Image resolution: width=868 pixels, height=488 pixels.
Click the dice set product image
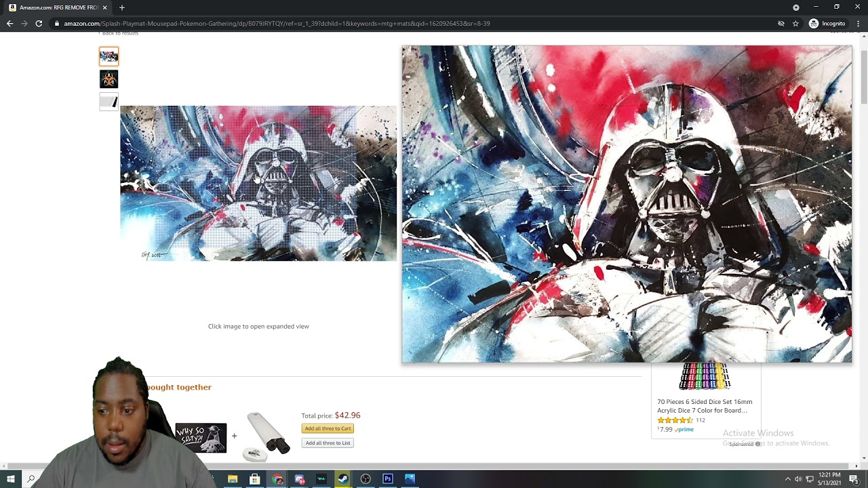click(705, 377)
